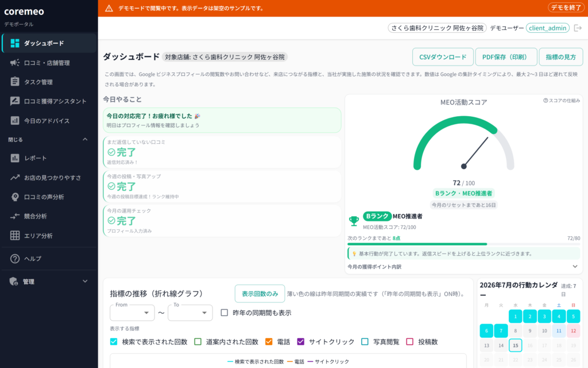Open the To date dropdown

point(190,313)
